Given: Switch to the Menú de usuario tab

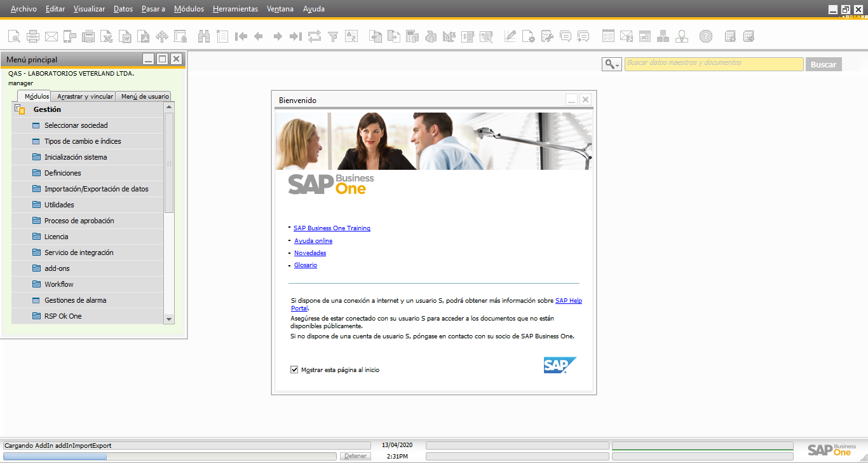Looking at the screenshot, I should pos(145,97).
